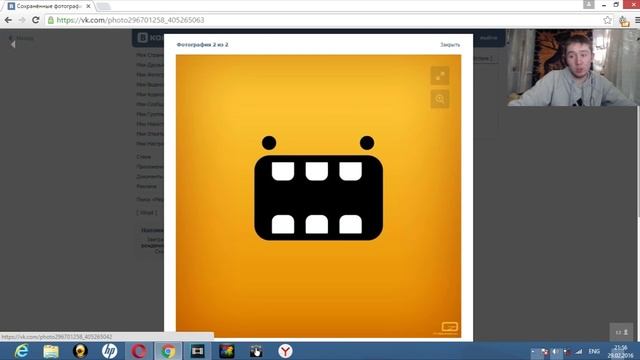Screen dimensions: 640x360
Task: Open the network signal icon in tray
Action: [x=579, y=351]
